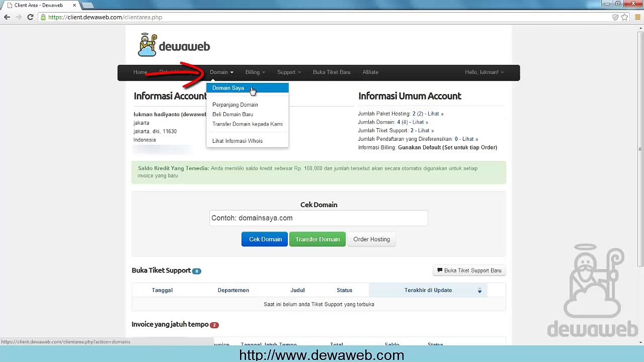Click the Buka Tiket Support heading

162,270
